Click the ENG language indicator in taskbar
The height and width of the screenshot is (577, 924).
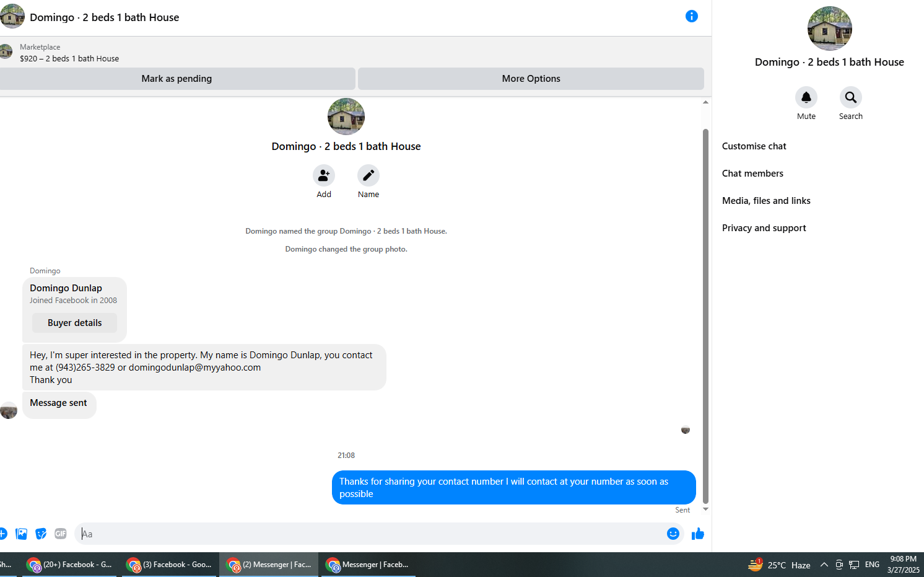pyautogui.click(x=872, y=565)
